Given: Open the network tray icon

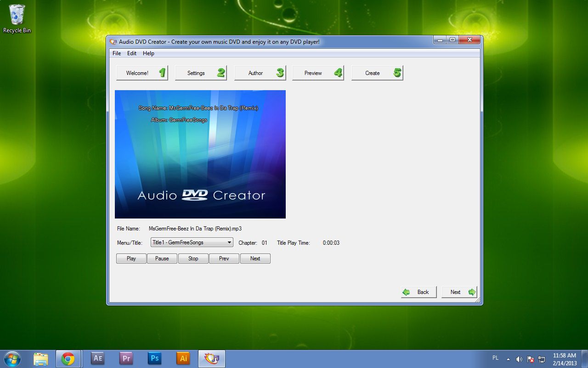Looking at the screenshot, I should tap(542, 359).
